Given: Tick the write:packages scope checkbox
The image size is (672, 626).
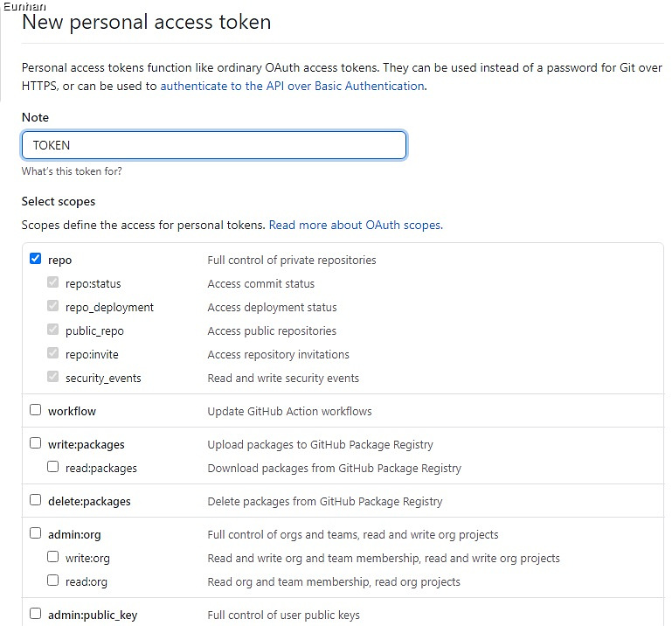Looking at the screenshot, I should [x=36, y=443].
